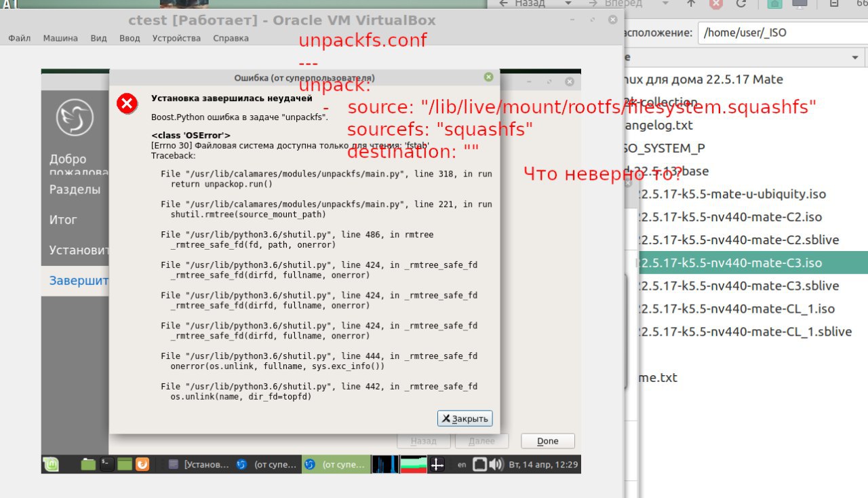Select the folder named ...SO_SYSTEM_P
Viewport: 868px width, 498px height.
click(666, 148)
